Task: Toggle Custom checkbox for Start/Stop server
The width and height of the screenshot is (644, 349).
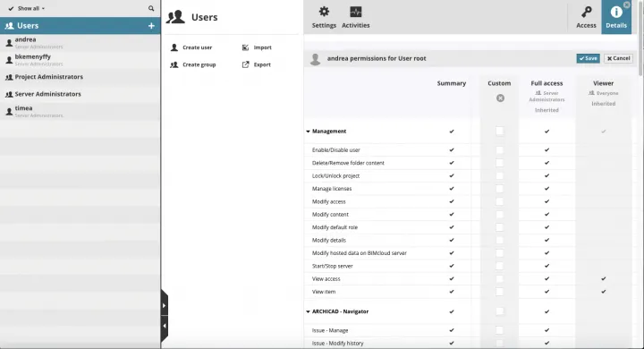Action: pyautogui.click(x=499, y=266)
